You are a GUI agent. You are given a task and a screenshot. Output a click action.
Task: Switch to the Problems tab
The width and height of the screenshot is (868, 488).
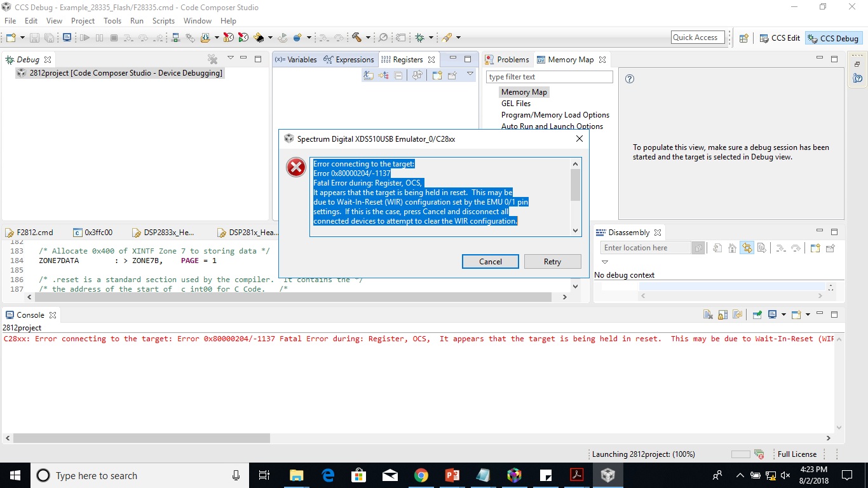pyautogui.click(x=507, y=59)
